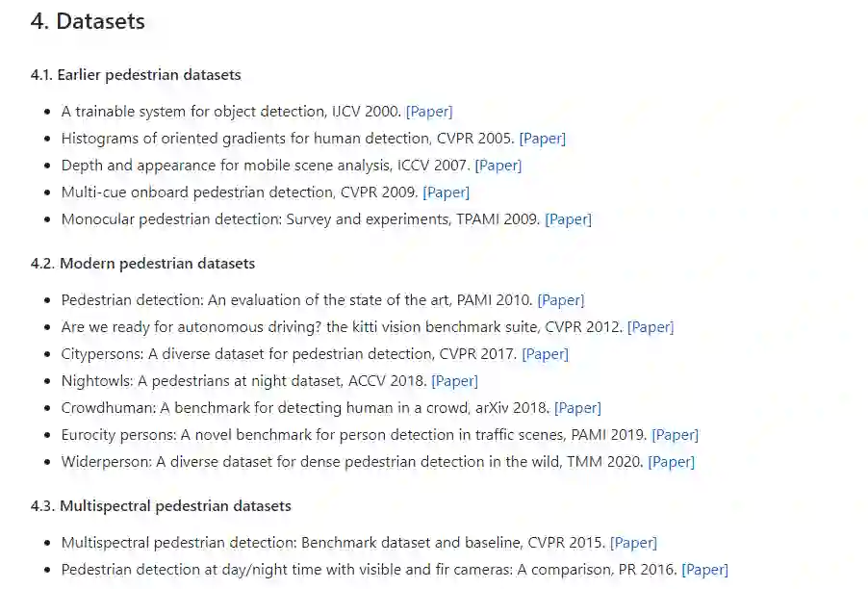This screenshot has width=868, height=589.
Task: Click the 'Multispectral pedestrian datasets' subheading
Action: click(x=161, y=506)
